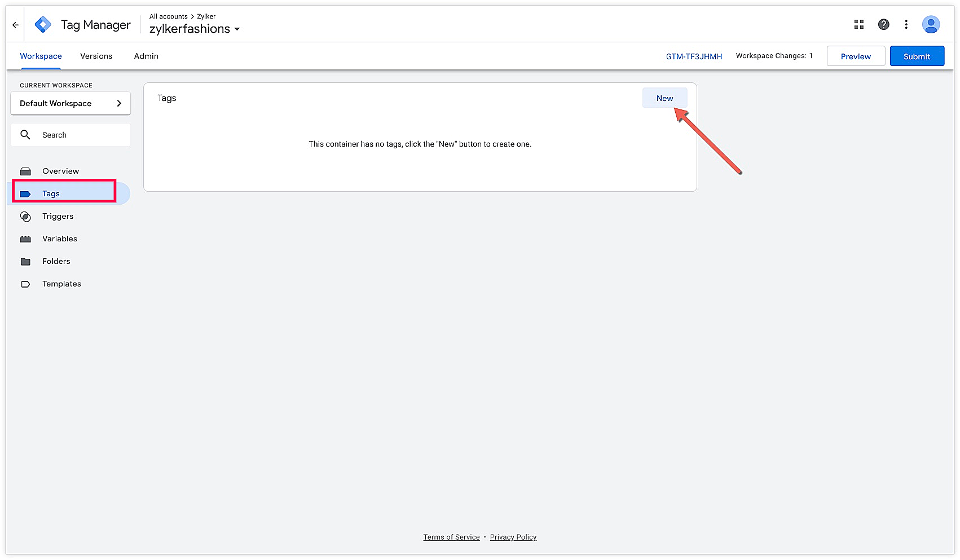The width and height of the screenshot is (960, 560).
Task: Switch to the Versions tab
Action: coord(96,56)
